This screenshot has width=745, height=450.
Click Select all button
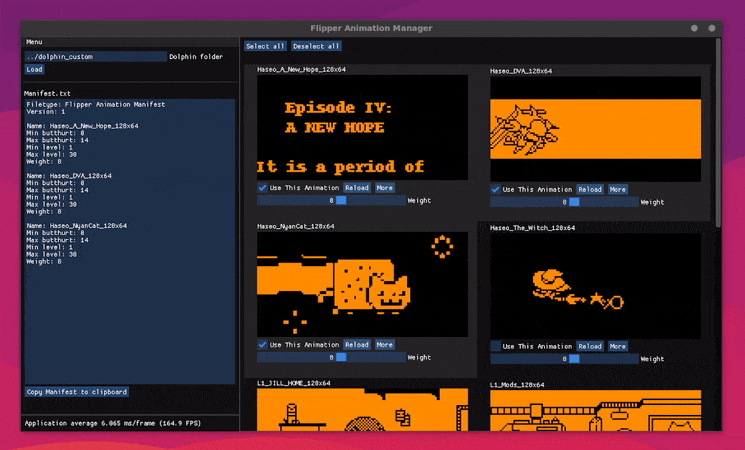coord(265,46)
